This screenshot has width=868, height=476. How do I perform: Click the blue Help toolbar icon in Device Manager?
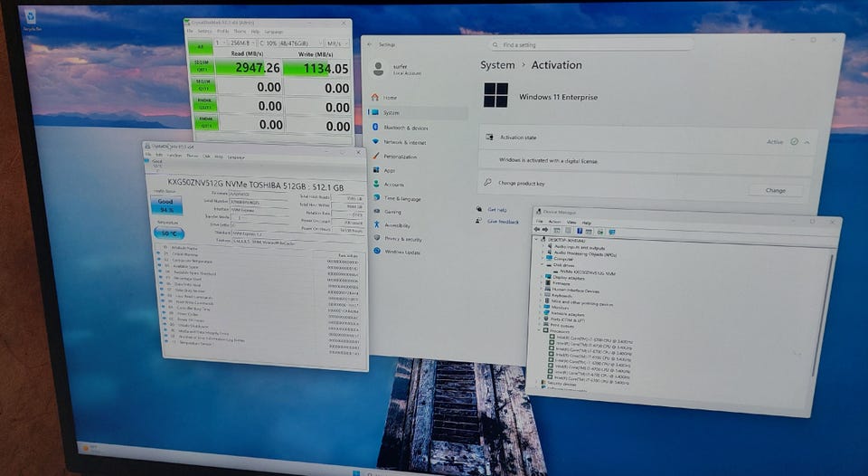tap(579, 231)
